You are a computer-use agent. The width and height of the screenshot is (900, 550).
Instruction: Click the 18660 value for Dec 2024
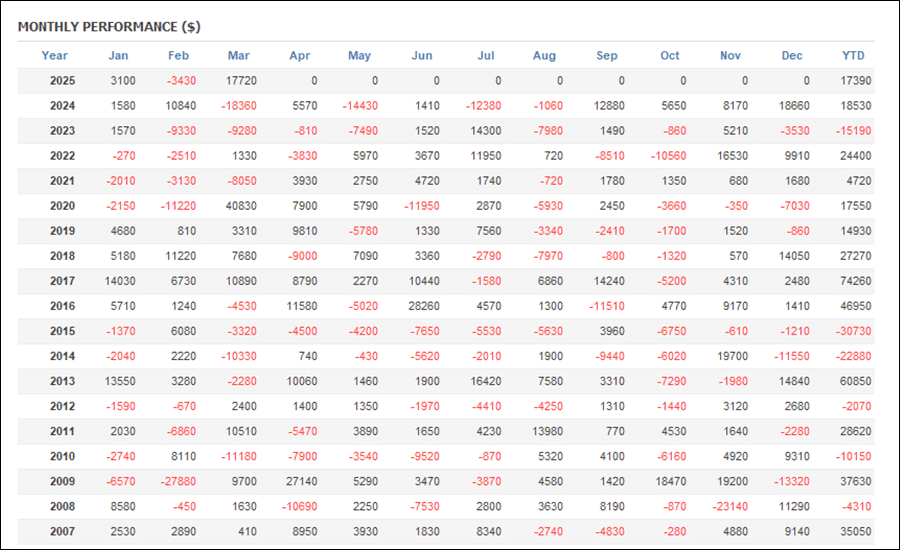(x=794, y=106)
